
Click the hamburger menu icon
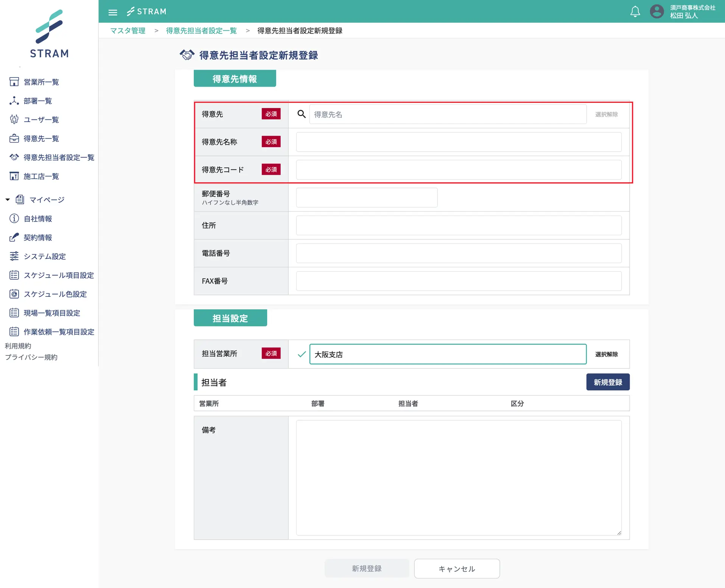(112, 12)
